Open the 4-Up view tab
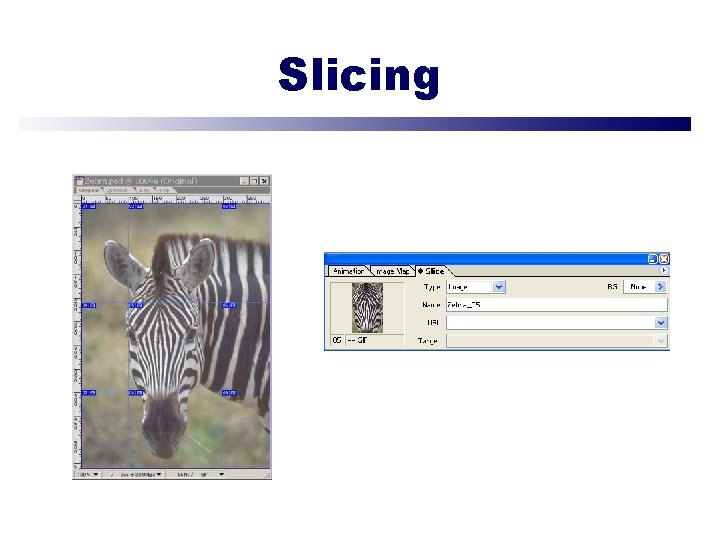The width and height of the screenshot is (720, 540). coord(164,190)
